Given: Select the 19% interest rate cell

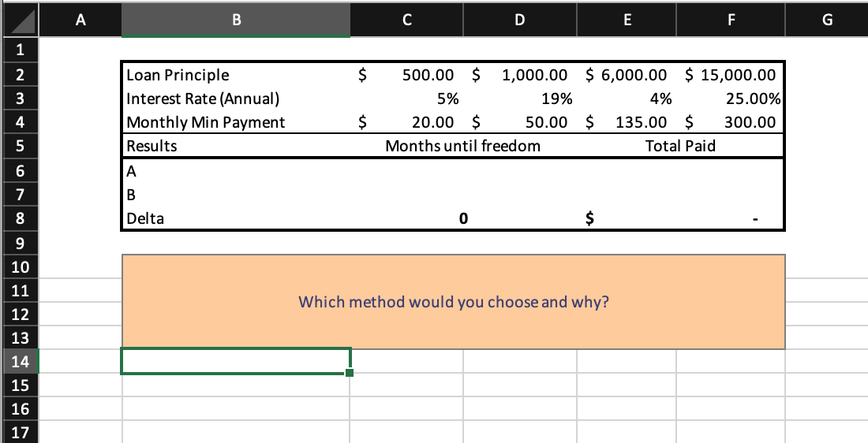Looking at the screenshot, I should tap(520, 99).
